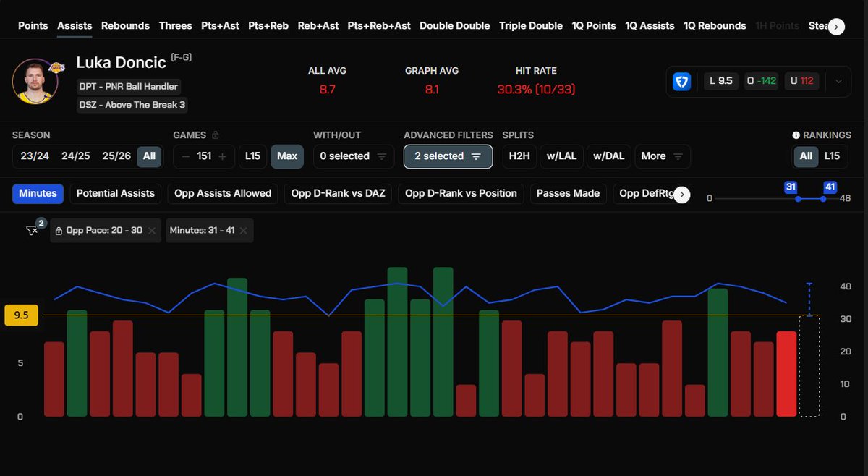Remove the Minutes 31-41 filter chip
Image resolution: width=868 pixels, height=476 pixels.
click(x=243, y=230)
